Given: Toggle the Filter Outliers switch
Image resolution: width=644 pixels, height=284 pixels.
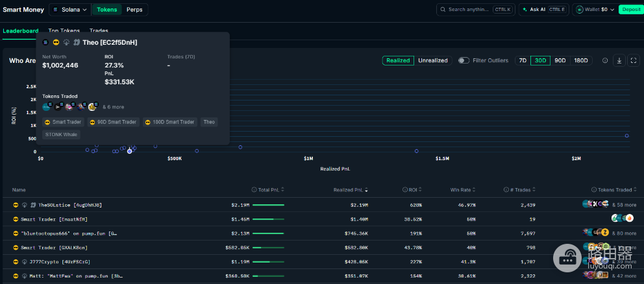Looking at the screenshot, I should (x=464, y=61).
